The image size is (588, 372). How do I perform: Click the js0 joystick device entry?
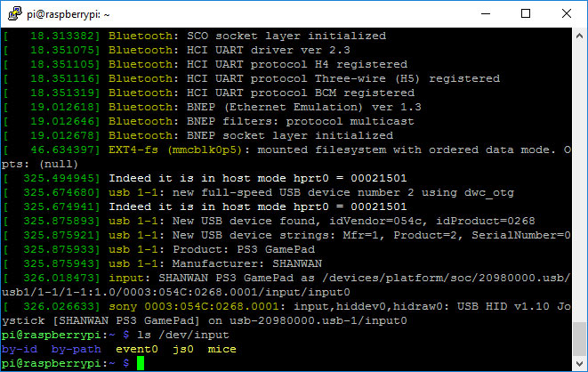pos(185,349)
